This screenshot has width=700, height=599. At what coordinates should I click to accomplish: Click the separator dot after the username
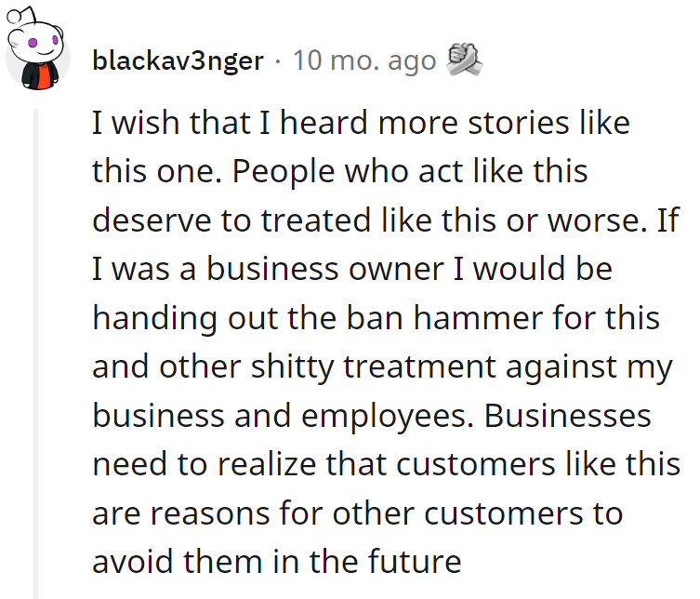tap(278, 60)
